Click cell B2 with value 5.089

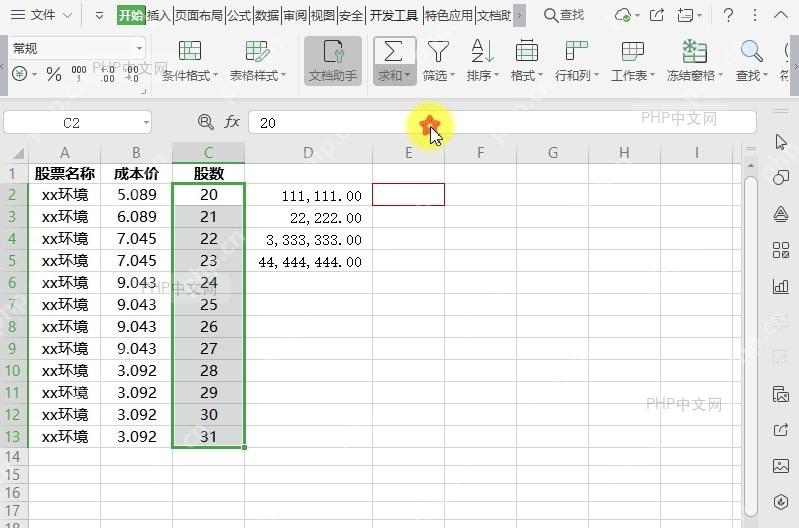point(137,195)
